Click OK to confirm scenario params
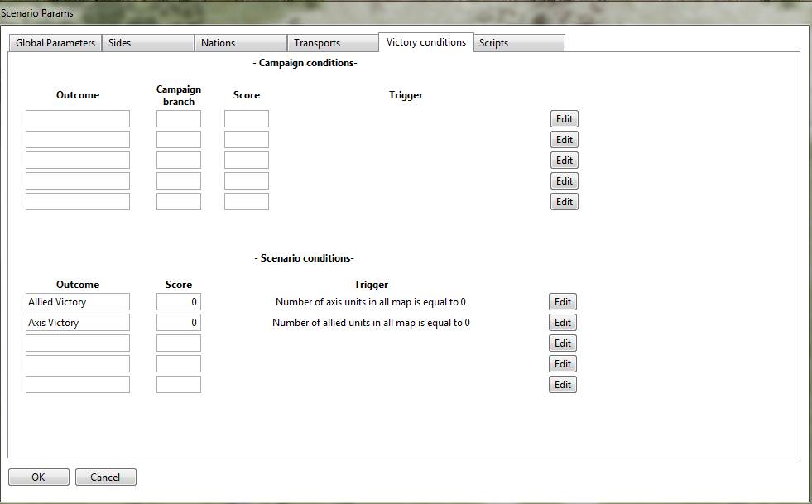 point(38,478)
